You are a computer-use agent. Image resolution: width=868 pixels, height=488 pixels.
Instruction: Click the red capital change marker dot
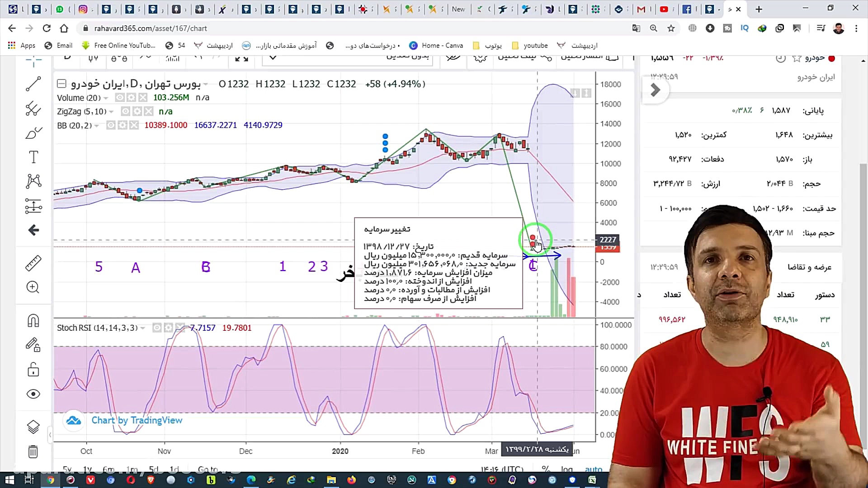[533, 238]
